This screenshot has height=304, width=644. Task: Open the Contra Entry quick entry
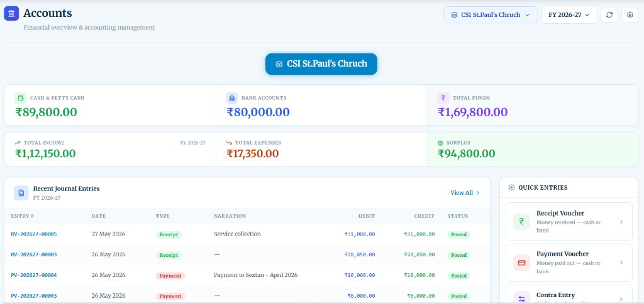pos(569,295)
